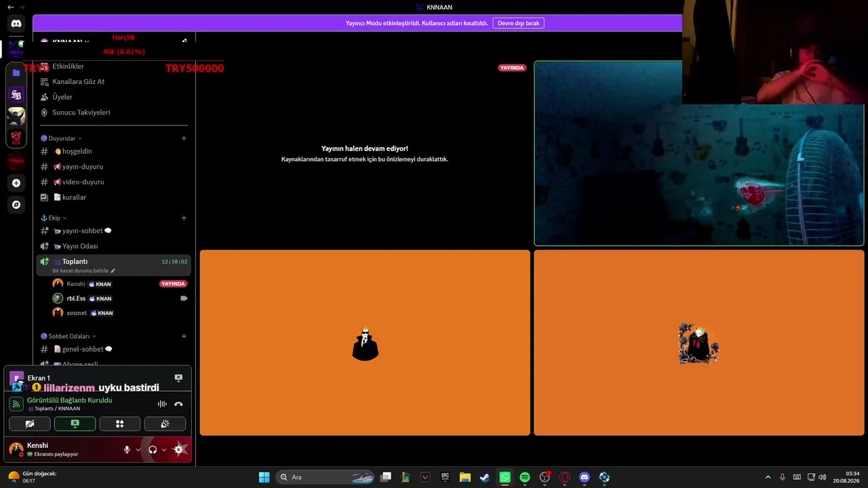Deafen with the headphones button

(153, 449)
